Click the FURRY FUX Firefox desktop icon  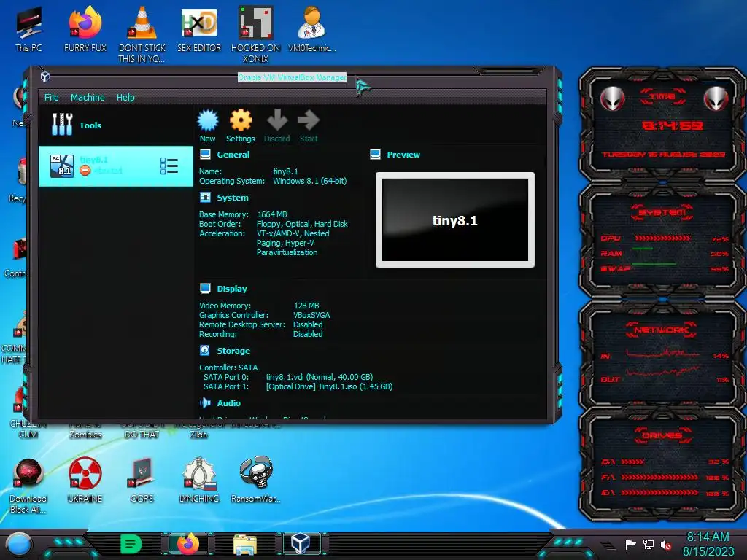[x=85, y=28]
